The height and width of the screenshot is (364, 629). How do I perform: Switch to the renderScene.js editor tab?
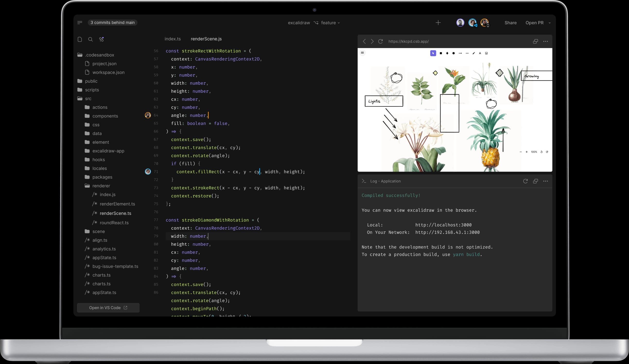point(206,39)
